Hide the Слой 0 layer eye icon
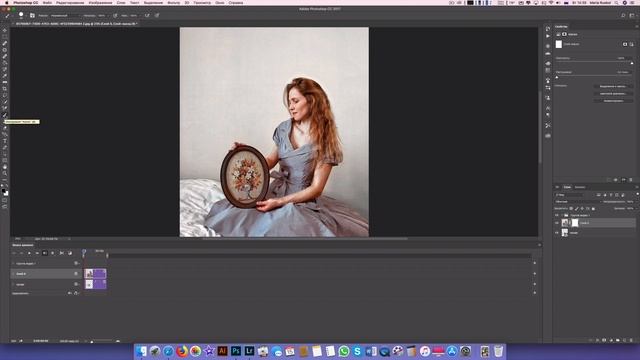This screenshot has width=640, height=360. [x=557, y=223]
